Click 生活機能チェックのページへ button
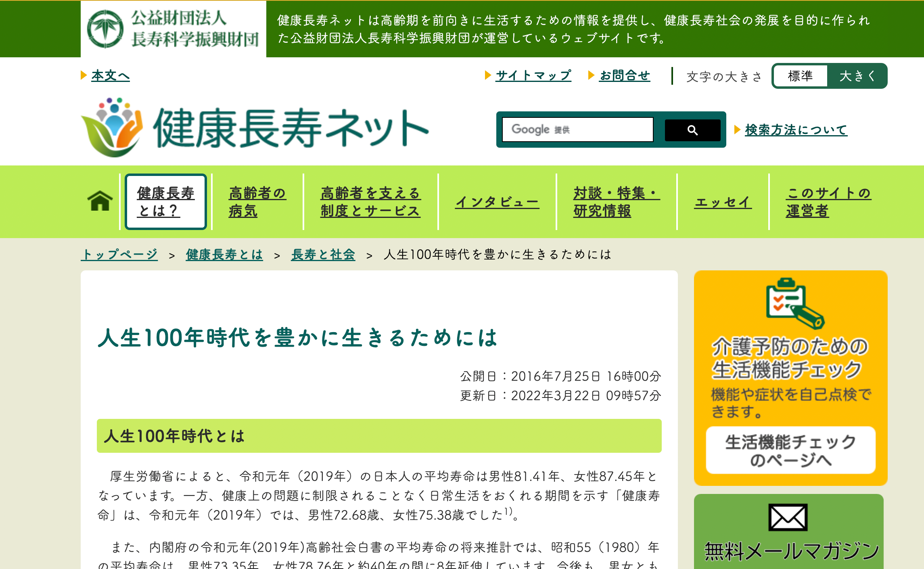 tap(790, 450)
